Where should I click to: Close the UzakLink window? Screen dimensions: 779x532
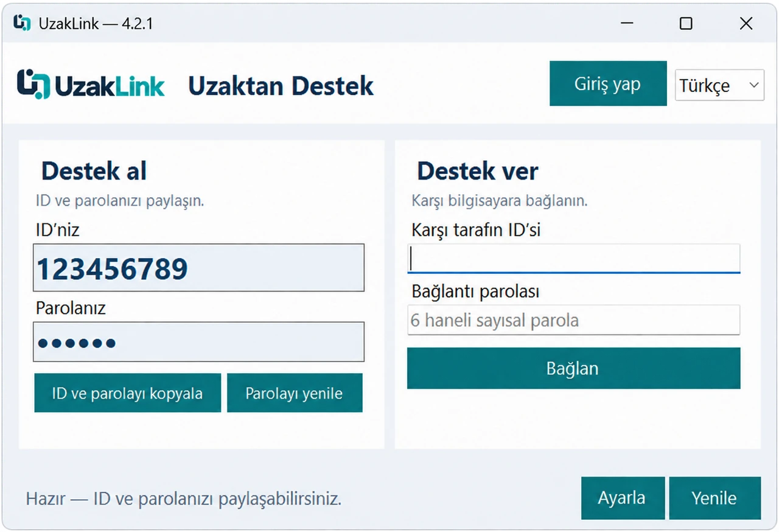(x=746, y=23)
